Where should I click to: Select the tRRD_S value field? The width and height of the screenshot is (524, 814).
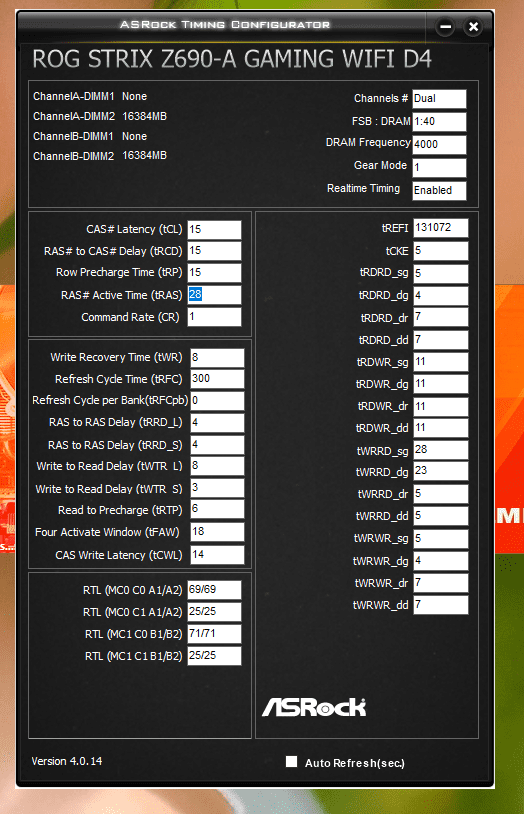point(217,445)
